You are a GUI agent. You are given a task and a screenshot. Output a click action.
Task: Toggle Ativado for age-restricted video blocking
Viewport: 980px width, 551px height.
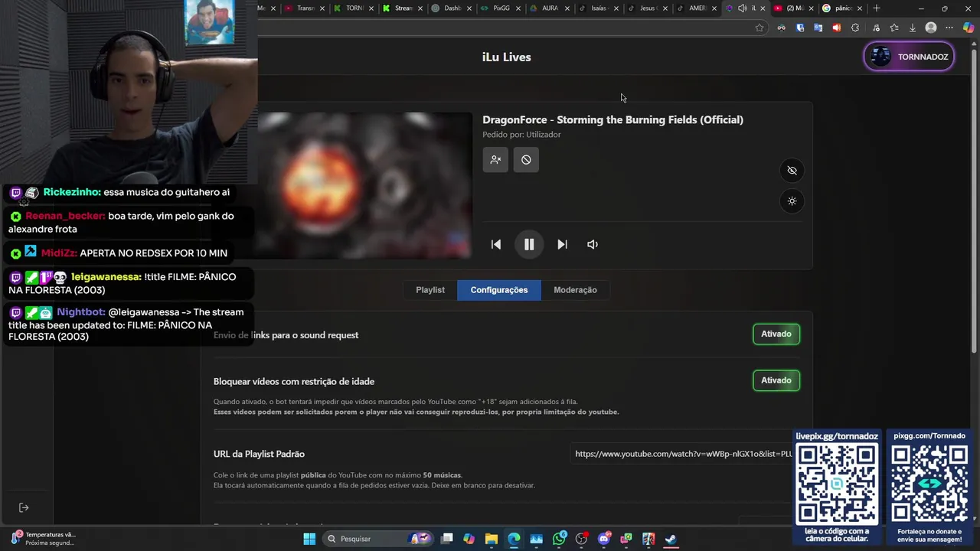(776, 380)
